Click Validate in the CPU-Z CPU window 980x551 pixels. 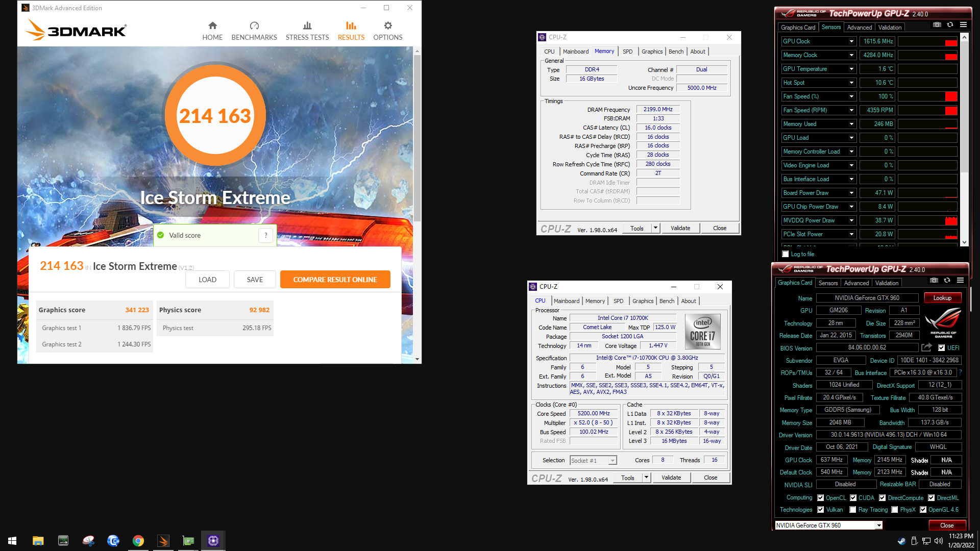coord(671,478)
